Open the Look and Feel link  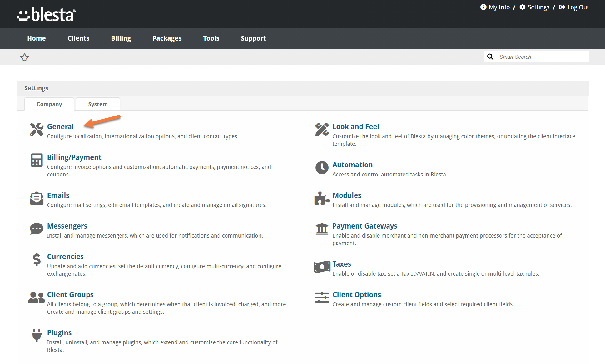coord(355,127)
